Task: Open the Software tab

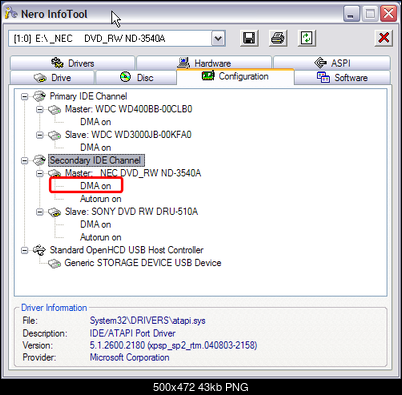Action: pyautogui.click(x=342, y=78)
